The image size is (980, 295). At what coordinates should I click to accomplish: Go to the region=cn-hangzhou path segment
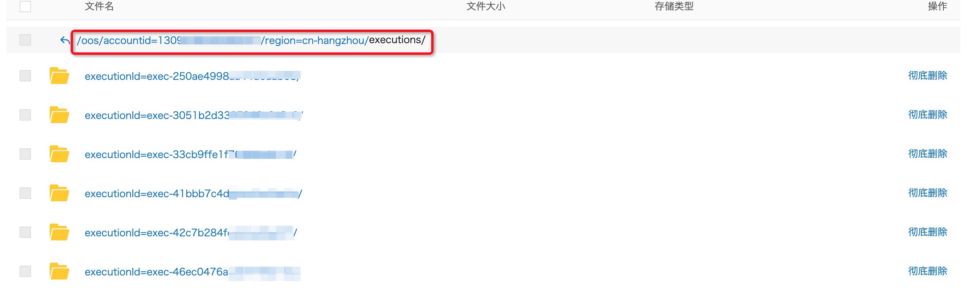[315, 40]
